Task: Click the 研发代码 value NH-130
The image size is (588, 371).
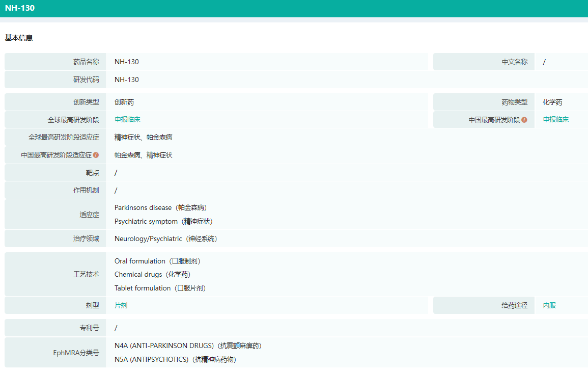Action: [x=127, y=79]
